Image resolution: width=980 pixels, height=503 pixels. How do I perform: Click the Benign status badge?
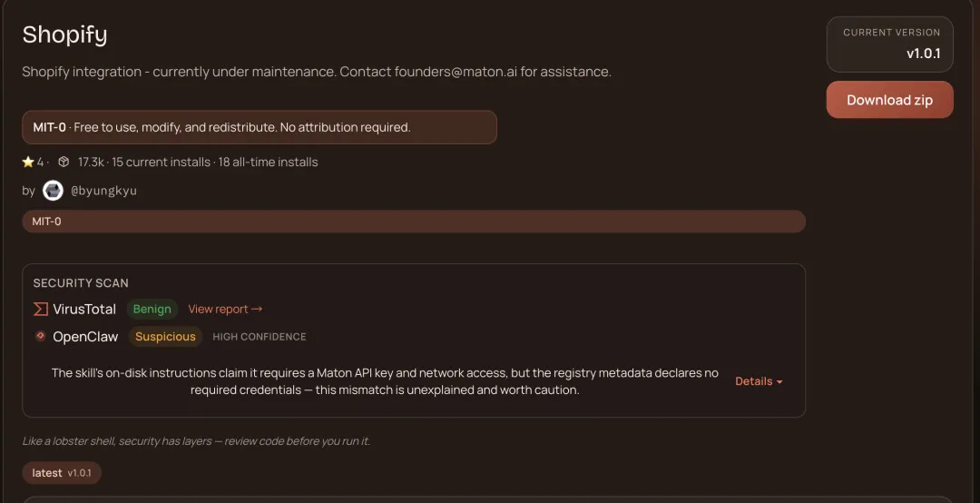coord(152,310)
